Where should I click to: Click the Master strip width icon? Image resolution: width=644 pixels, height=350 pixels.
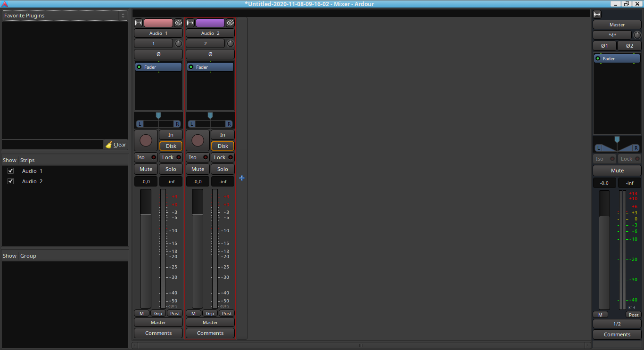[x=597, y=15]
